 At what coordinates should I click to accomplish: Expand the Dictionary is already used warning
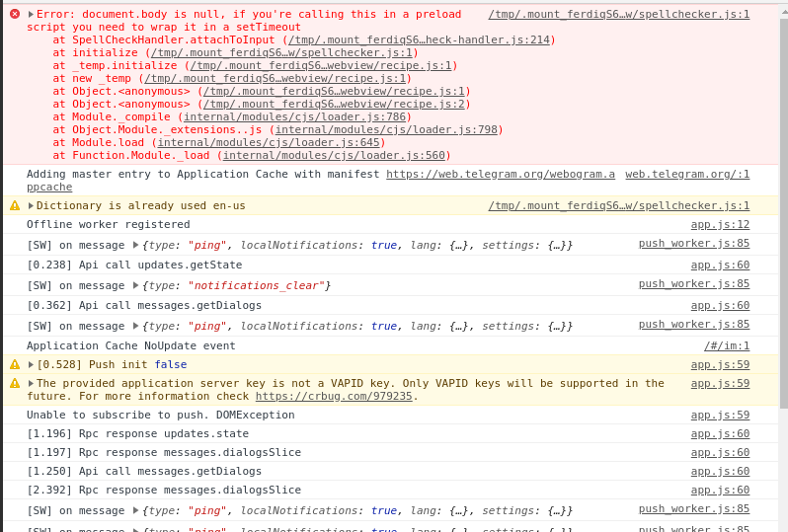click(31, 205)
